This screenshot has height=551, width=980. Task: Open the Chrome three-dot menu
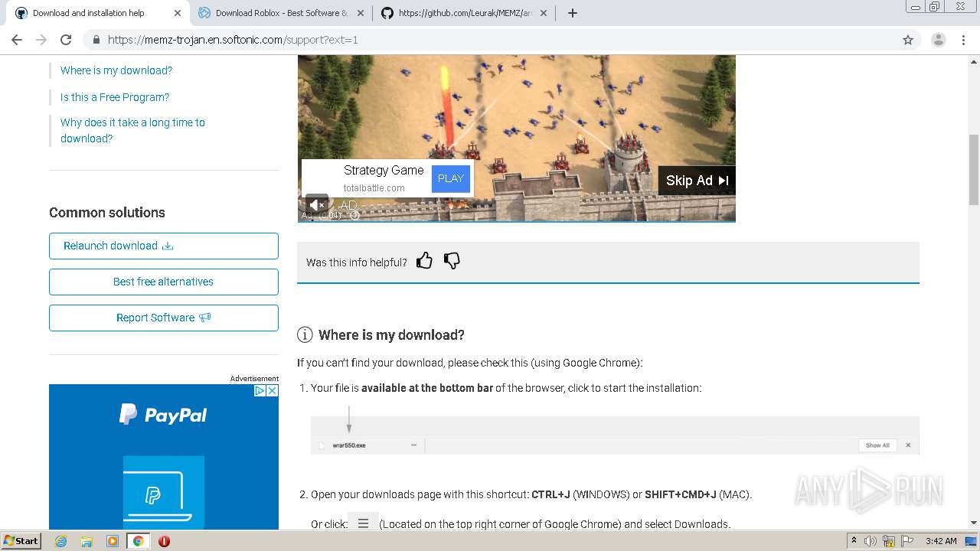(x=963, y=40)
